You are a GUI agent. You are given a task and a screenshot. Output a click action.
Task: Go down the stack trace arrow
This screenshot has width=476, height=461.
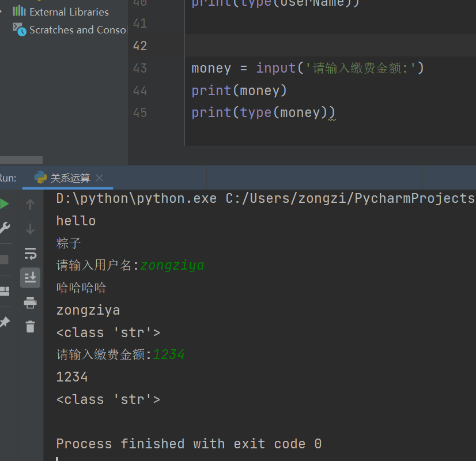[30, 229]
